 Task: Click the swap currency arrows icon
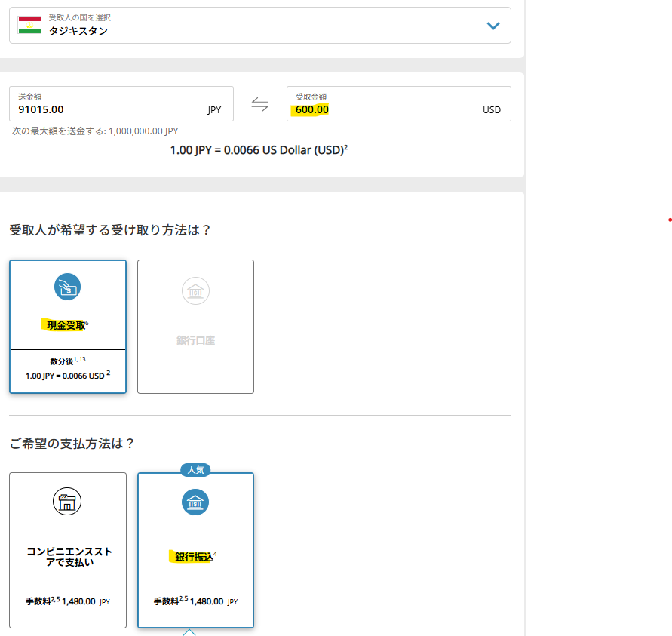(x=259, y=104)
